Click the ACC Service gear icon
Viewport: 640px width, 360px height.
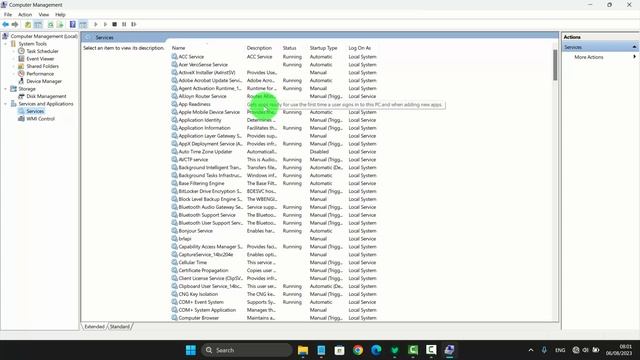pos(174,57)
